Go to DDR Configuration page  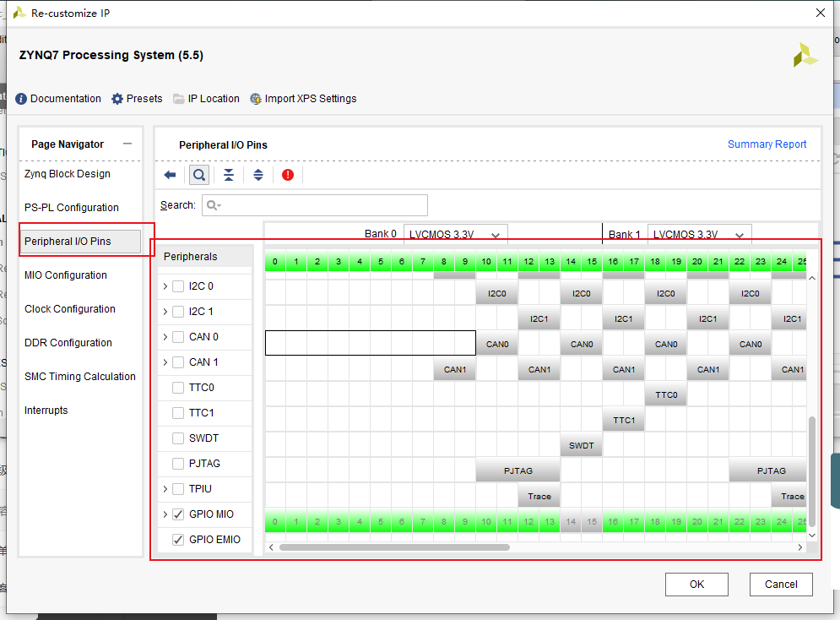click(x=68, y=342)
